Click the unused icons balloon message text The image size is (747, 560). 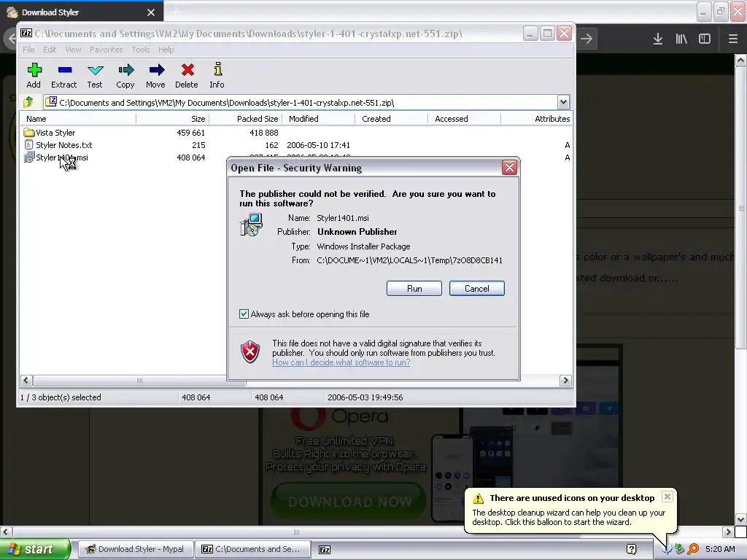click(568, 517)
